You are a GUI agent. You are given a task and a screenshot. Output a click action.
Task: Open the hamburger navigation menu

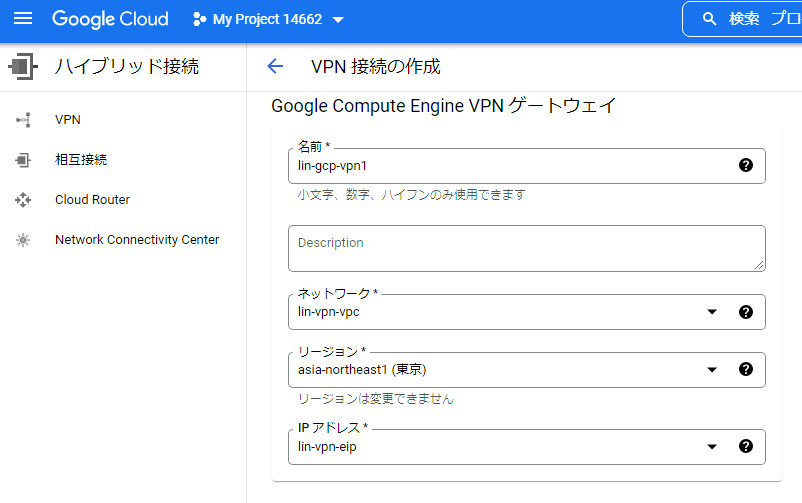tap(23, 19)
